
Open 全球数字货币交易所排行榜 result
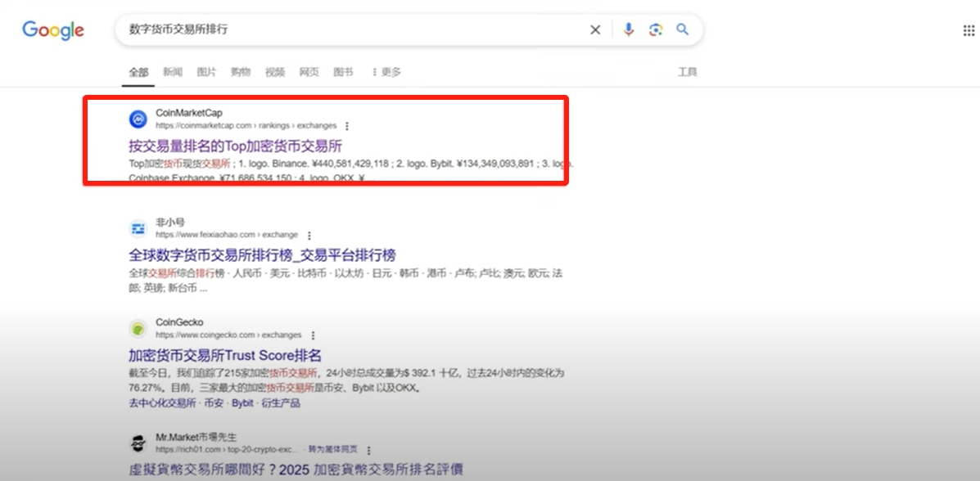point(262,255)
